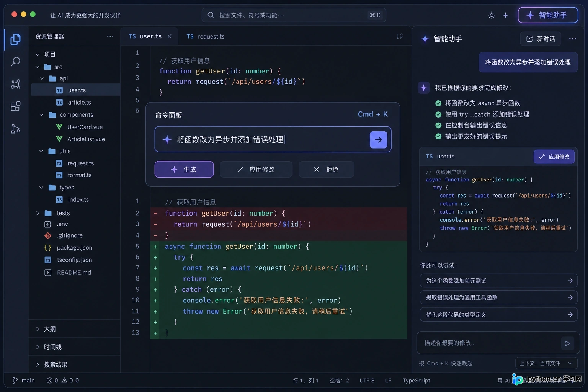Send the message in assistant chat input
The width and height of the screenshot is (588, 392).
(x=567, y=343)
